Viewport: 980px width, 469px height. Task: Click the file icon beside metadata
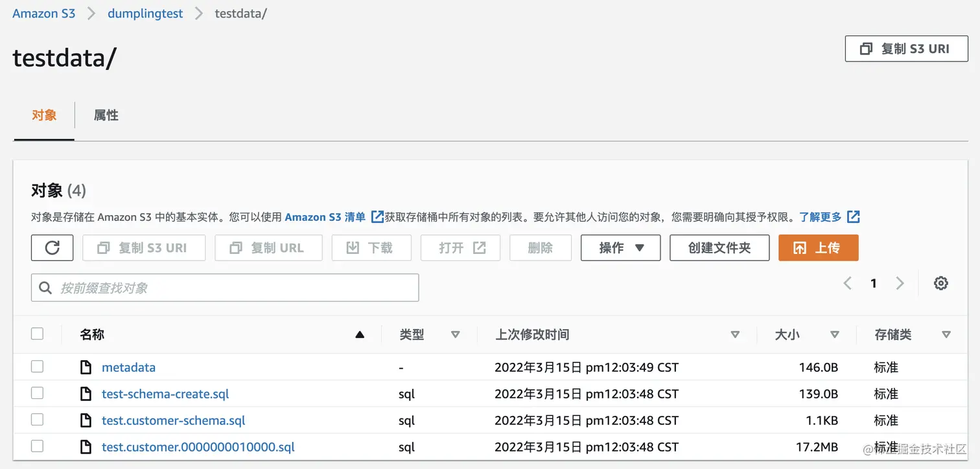[86, 367]
